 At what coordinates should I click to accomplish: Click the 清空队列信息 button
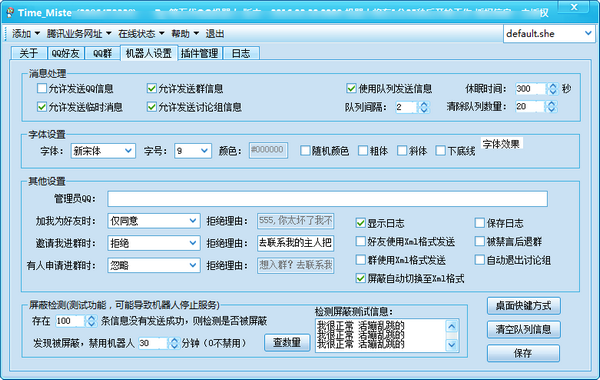pyautogui.click(x=523, y=329)
